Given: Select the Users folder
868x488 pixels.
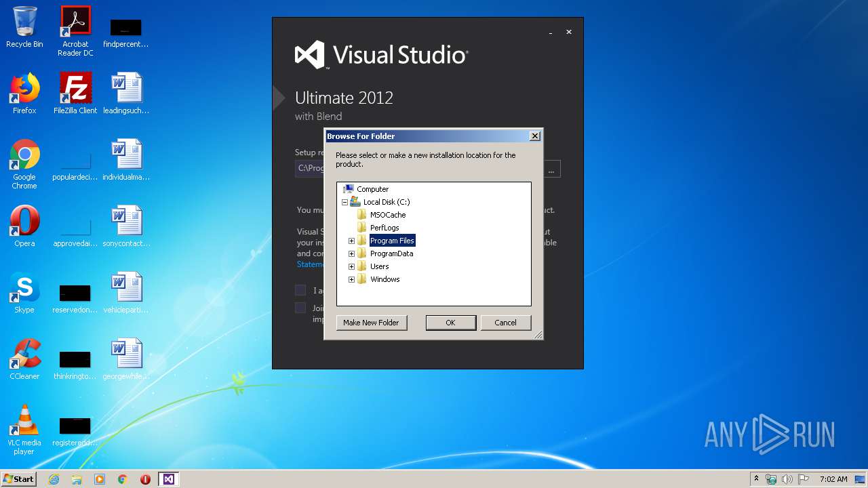Looking at the screenshot, I should click(379, 266).
